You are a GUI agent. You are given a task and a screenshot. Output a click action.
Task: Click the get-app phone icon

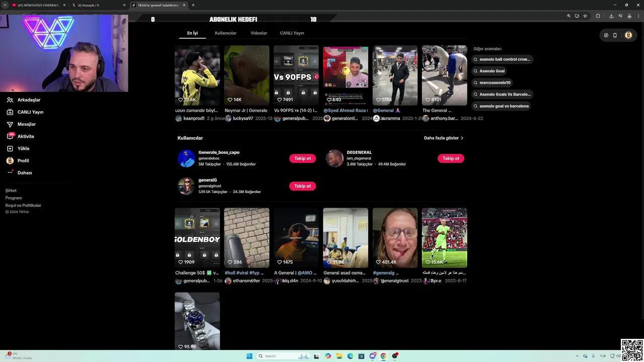[615, 35]
